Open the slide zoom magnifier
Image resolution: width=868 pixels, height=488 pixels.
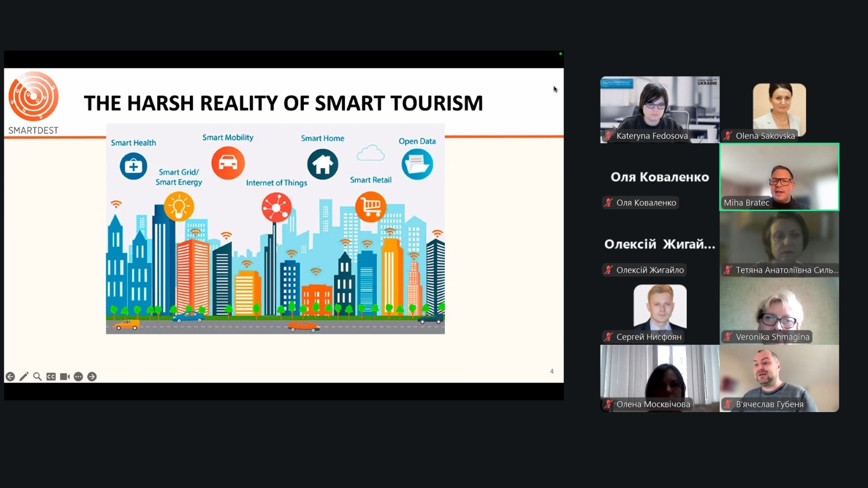point(37,376)
